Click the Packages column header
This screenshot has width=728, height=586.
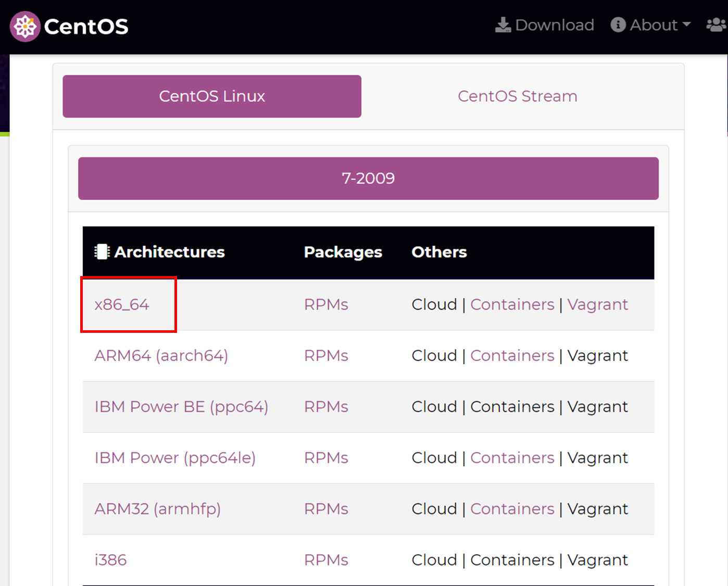point(343,252)
